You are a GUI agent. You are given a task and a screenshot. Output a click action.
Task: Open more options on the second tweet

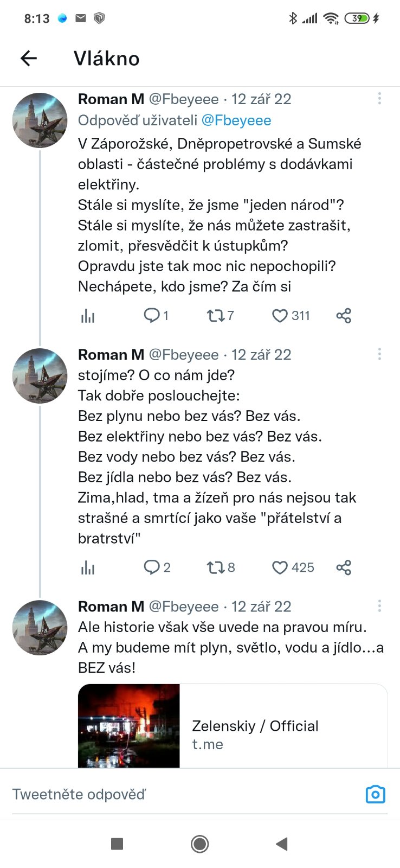point(379,354)
